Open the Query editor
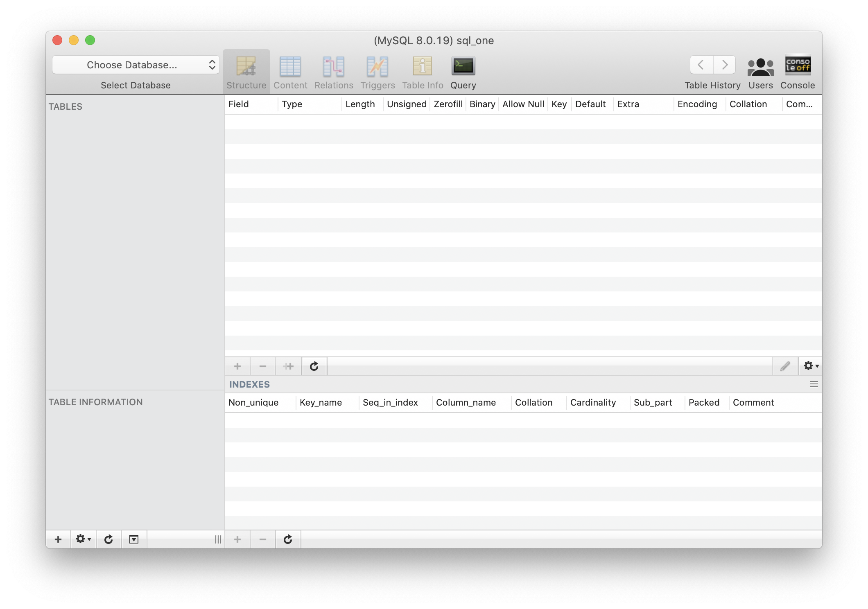868x609 pixels. (463, 72)
